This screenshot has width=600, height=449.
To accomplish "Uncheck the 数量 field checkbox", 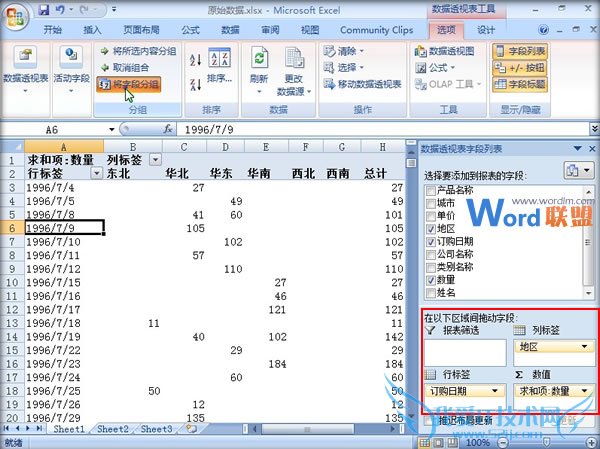I will (x=431, y=280).
